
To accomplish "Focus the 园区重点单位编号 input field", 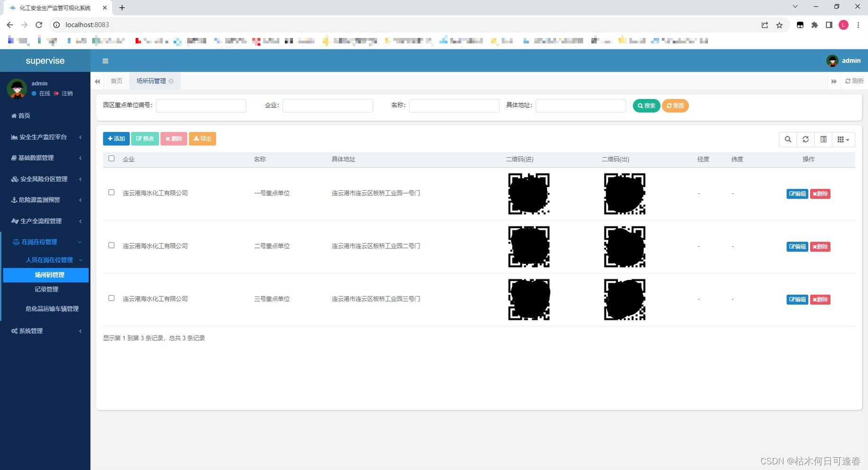I will pos(201,105).
